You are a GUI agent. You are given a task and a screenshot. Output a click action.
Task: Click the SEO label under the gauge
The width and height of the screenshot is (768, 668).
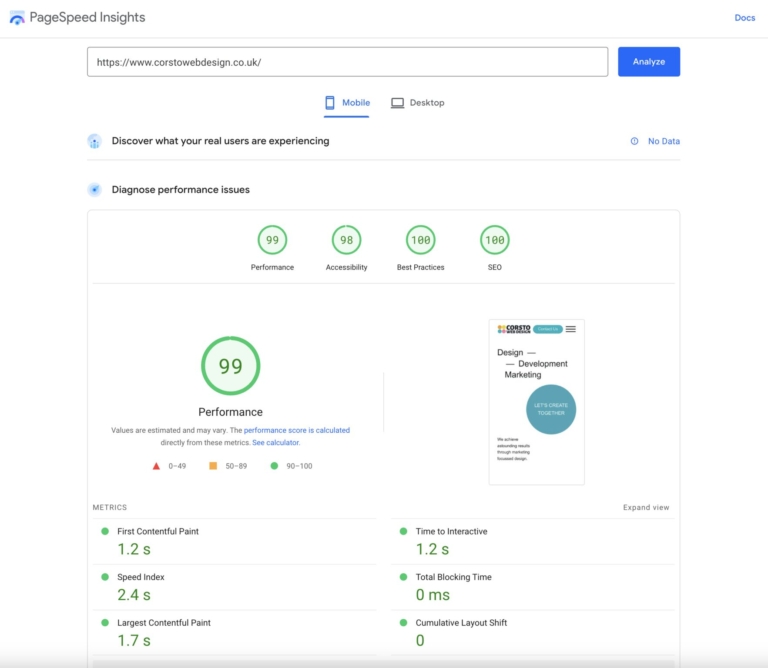(495, 267)
